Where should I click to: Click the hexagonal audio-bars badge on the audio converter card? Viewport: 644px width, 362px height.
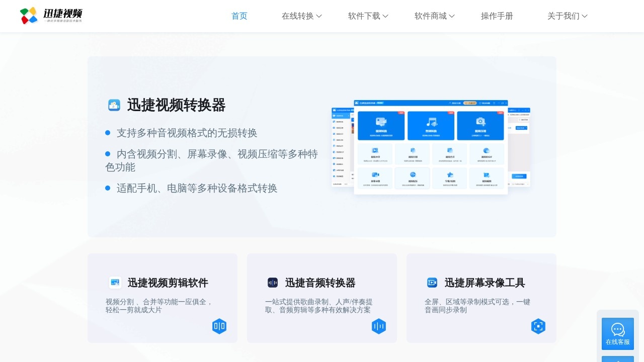pos(379,326)
